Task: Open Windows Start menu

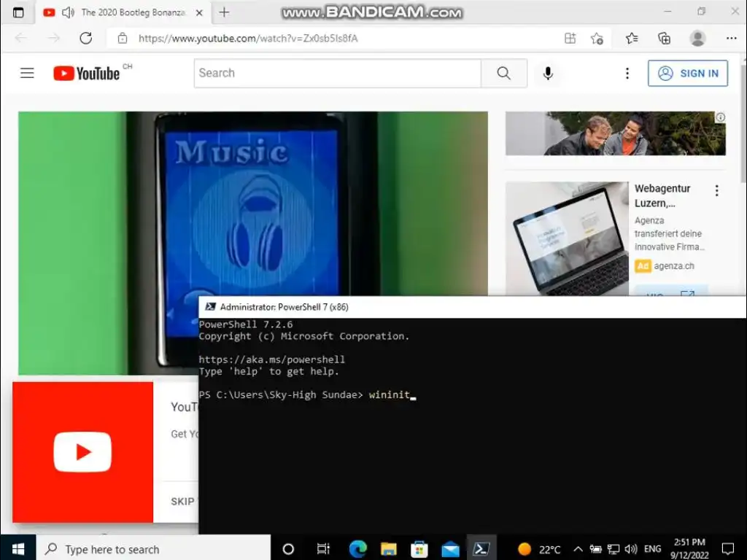Action: tap(18, 549)
